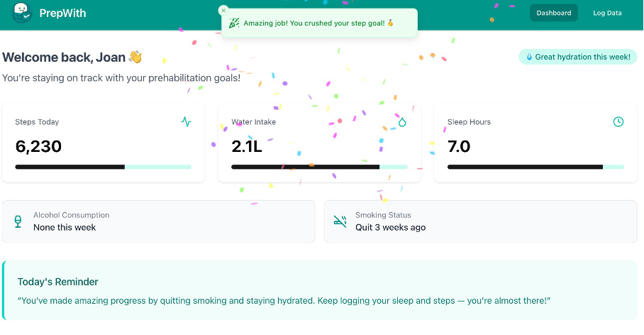Click the 6,230 steps count value
The height and width of the screenshot is (335, 644).
(x=38, y=147)
